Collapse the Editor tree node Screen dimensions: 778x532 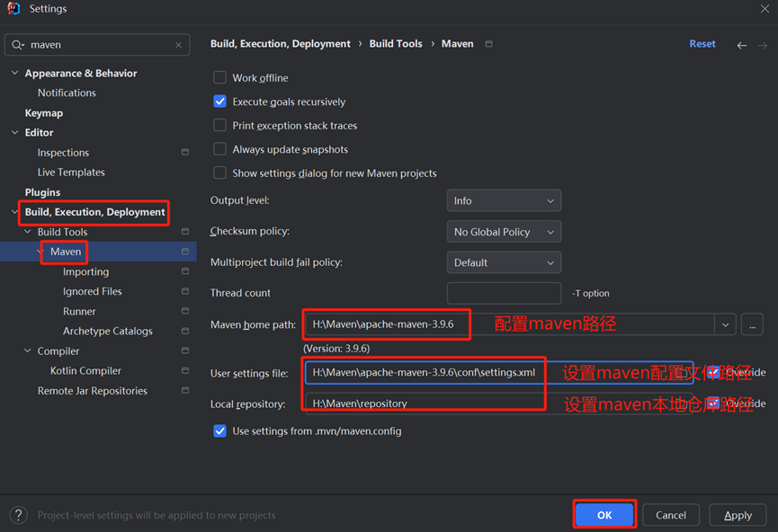tap(15, 132)
